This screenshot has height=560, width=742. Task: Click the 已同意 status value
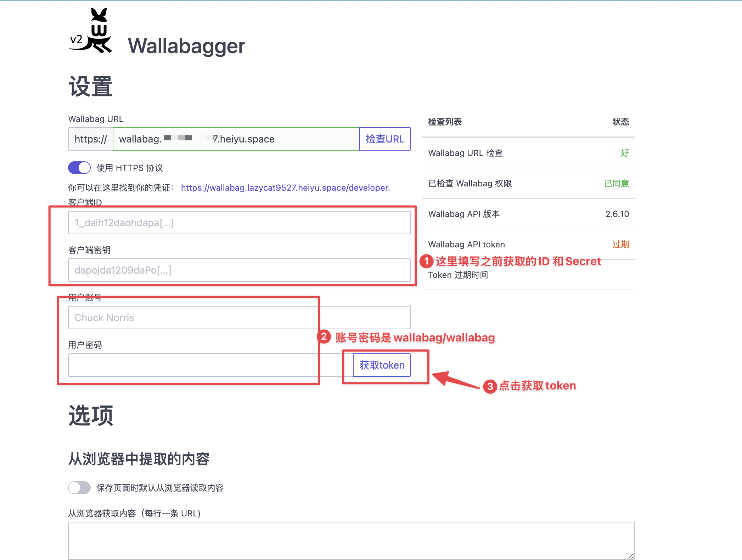616,184
